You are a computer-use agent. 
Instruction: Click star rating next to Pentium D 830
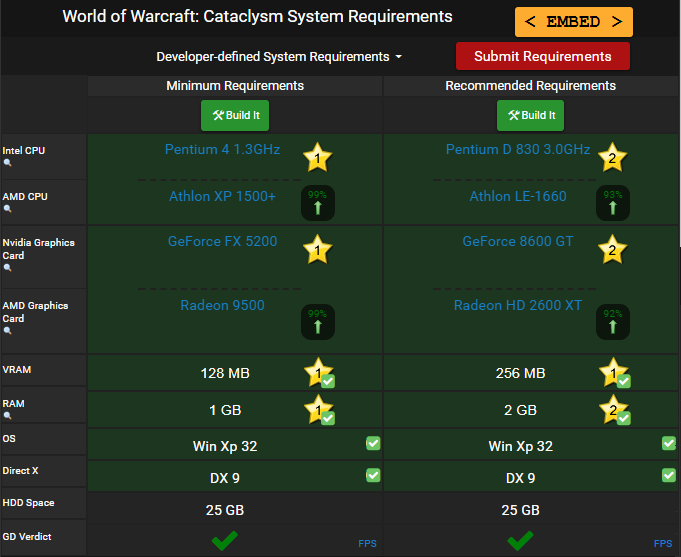coord(612,157)
